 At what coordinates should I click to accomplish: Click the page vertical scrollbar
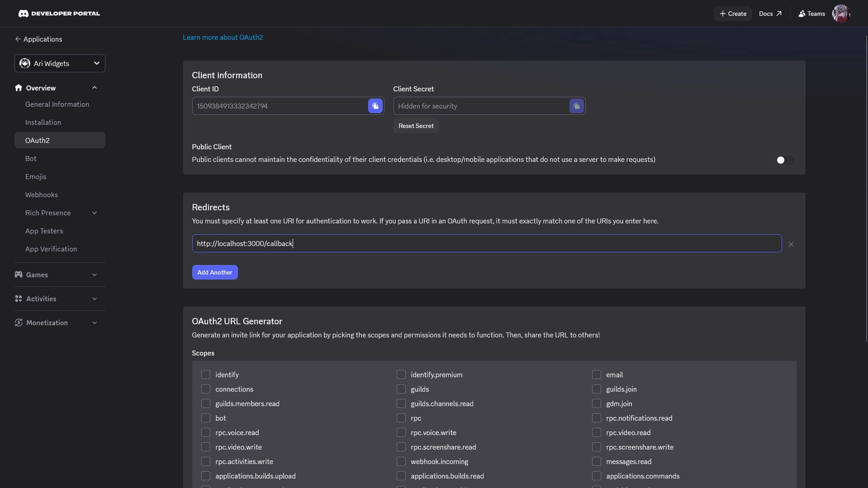coord(866,188)
